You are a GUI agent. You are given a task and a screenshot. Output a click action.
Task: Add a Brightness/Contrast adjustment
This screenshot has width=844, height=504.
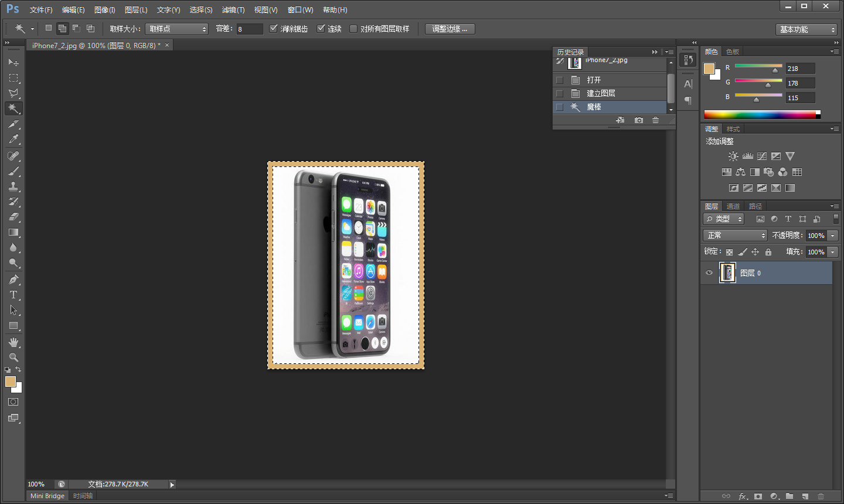click(733, 156)
